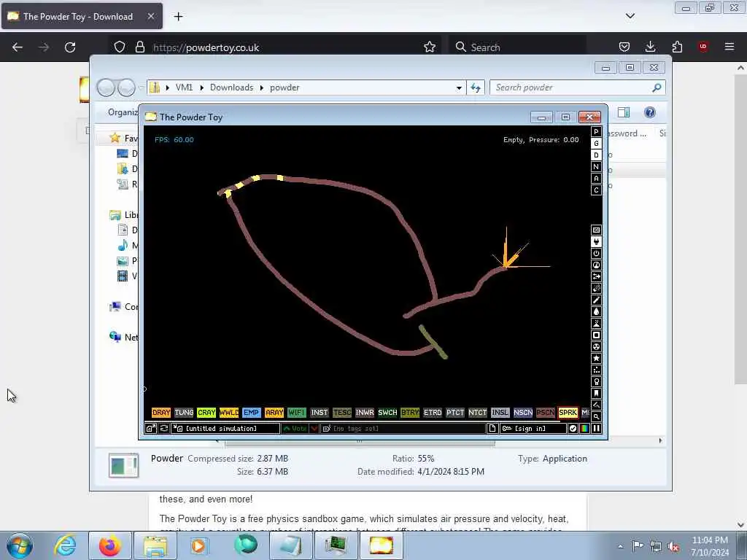
Task: Open the Firefox list all tabs chevron
Action: tap(630, 16)
